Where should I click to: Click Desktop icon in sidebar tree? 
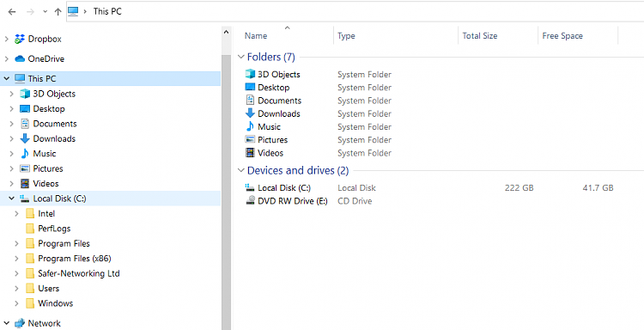point(25,109)
